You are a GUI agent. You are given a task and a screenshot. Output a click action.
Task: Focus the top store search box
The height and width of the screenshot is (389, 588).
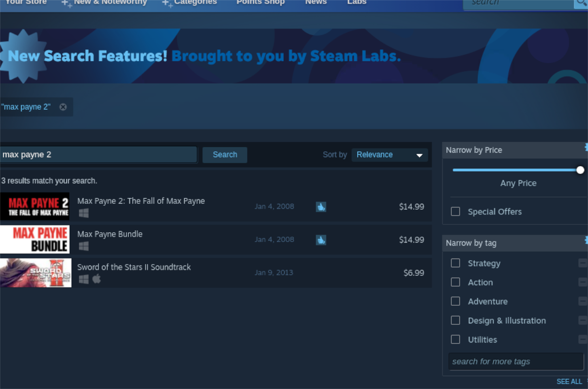coord(518,3)
